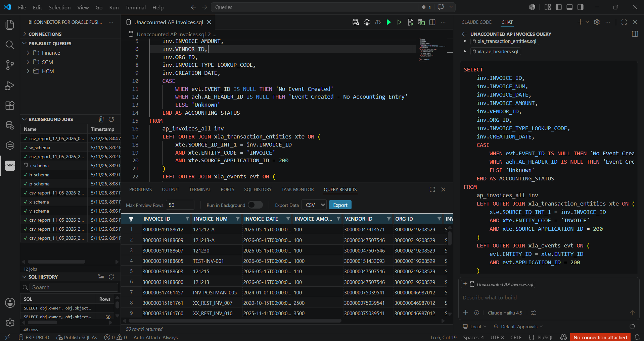Open the Selection menu

click(59, 7)
